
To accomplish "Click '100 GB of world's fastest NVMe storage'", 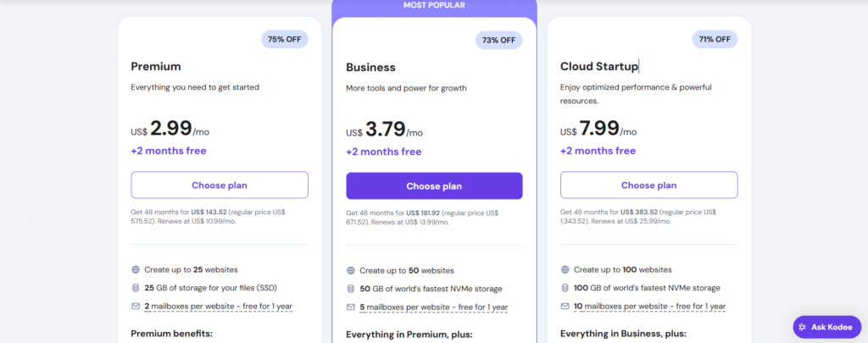I will point(647,288).
